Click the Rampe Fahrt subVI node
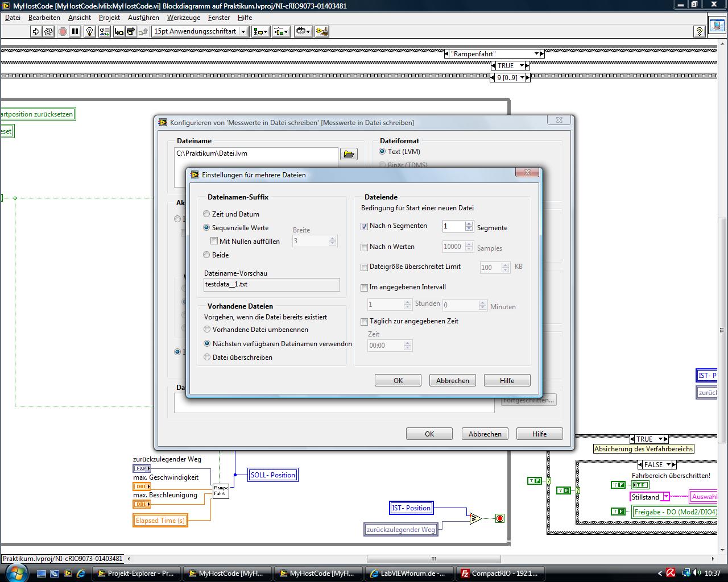Screen dimensions: 728x582 tap(221, 491)
